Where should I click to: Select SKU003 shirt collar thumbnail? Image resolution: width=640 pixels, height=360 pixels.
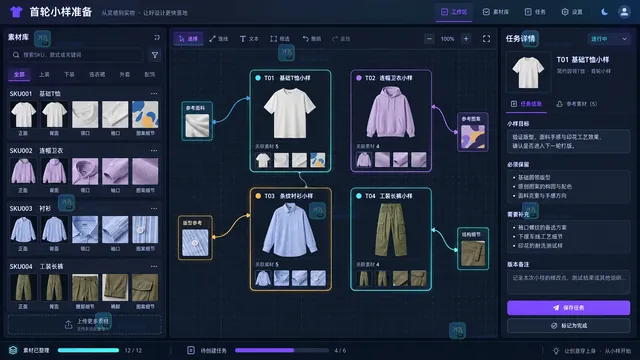(x=85, y=230)
